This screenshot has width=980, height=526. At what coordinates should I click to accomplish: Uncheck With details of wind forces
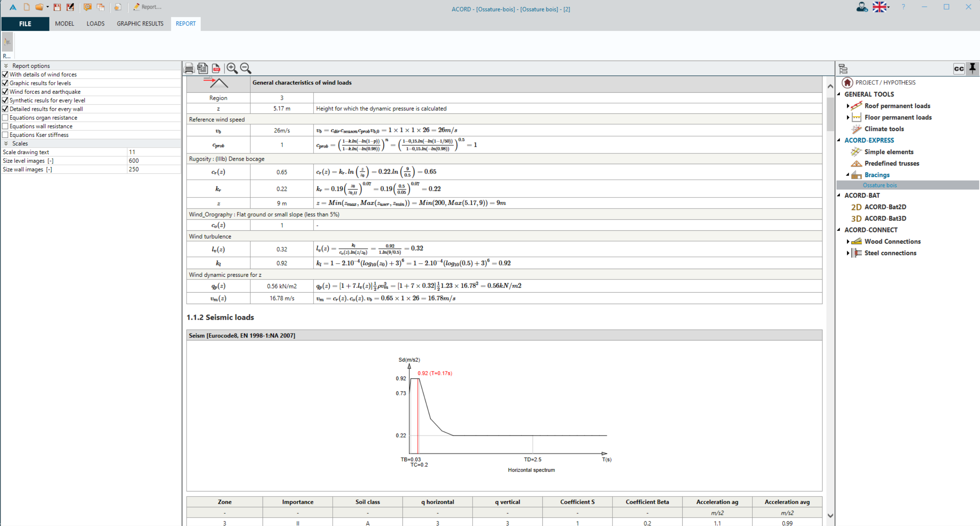tap(5, 74)
